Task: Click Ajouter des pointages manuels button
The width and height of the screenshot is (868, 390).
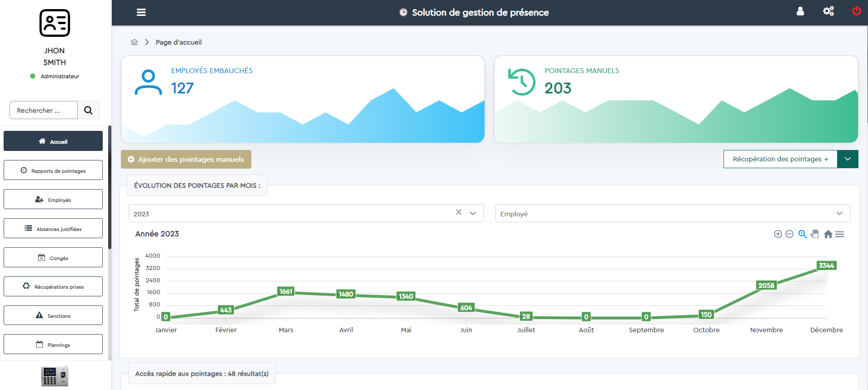Action: click(x=186, y=159)
